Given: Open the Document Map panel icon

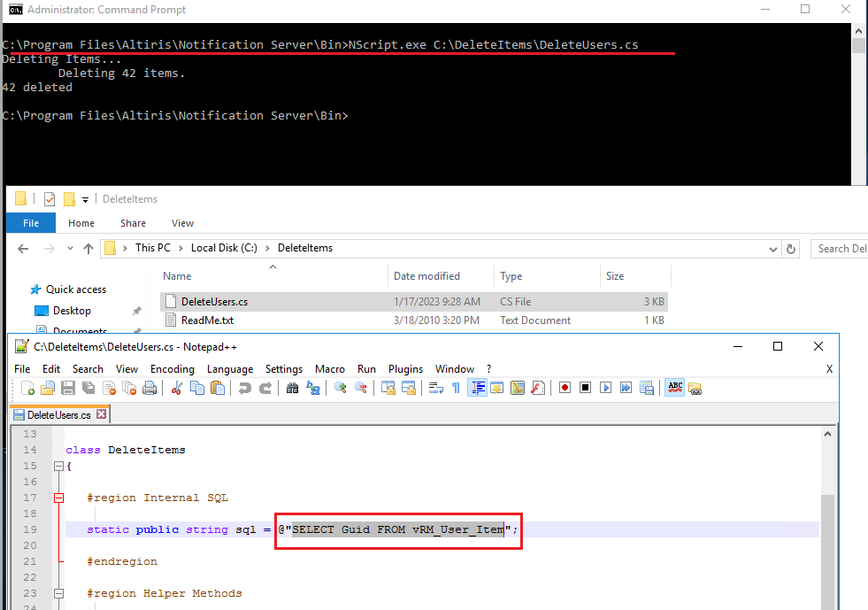Looking at the screenshot, I should pos(518,387).
